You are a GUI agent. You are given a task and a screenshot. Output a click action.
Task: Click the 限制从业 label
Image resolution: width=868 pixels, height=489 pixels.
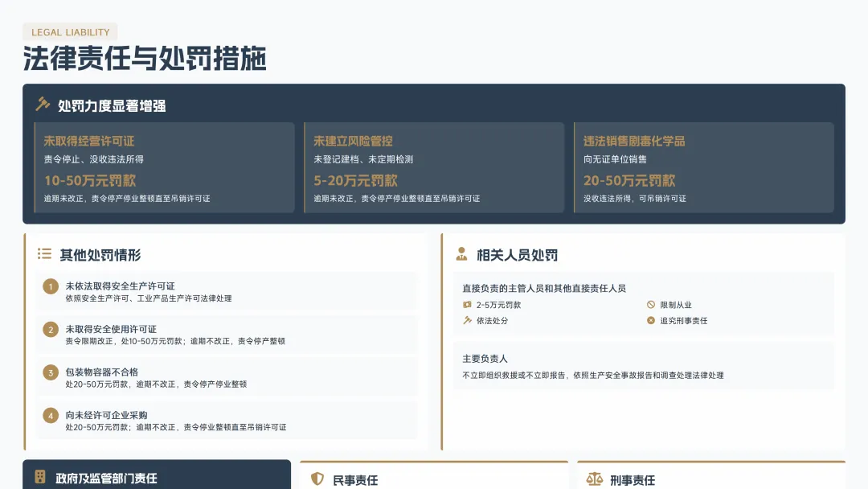675,305
